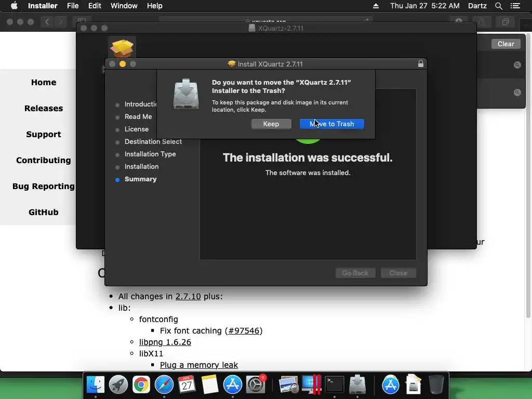Select the XQuartz package icon in Finder window
Image resolution: width=532 pixels, height=399 pixels.
click(x=122, y=47)
